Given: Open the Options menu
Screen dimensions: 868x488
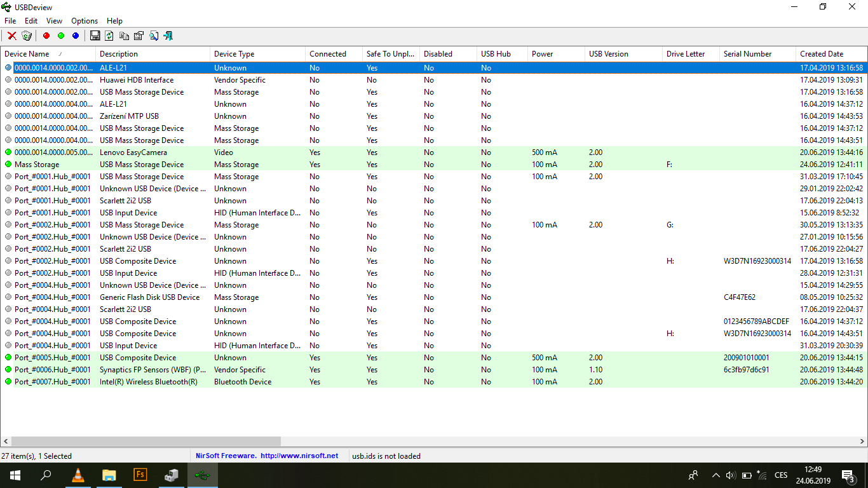Looking at the screenshot, I should pyautogui.click(x=85, y=21).
